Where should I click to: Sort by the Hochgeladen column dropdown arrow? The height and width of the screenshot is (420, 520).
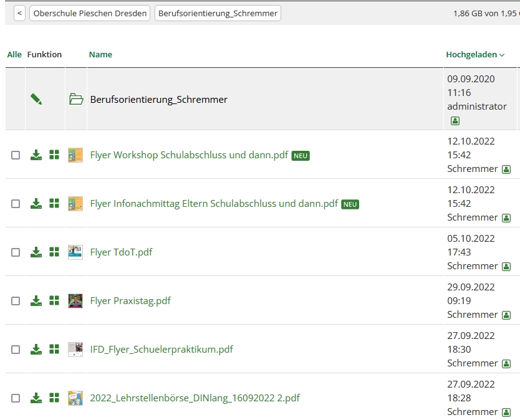[503, 55]
